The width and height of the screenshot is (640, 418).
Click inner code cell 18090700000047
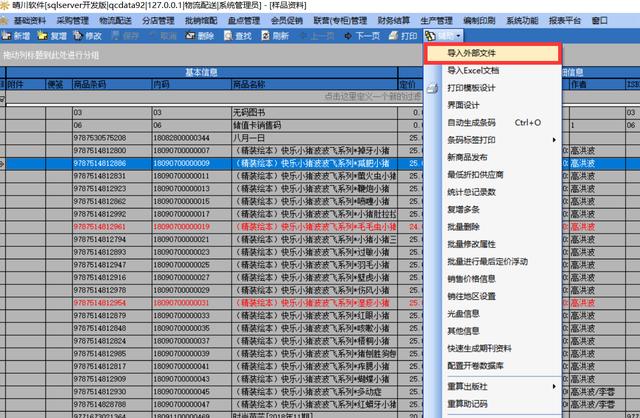[x=191, y=404]
